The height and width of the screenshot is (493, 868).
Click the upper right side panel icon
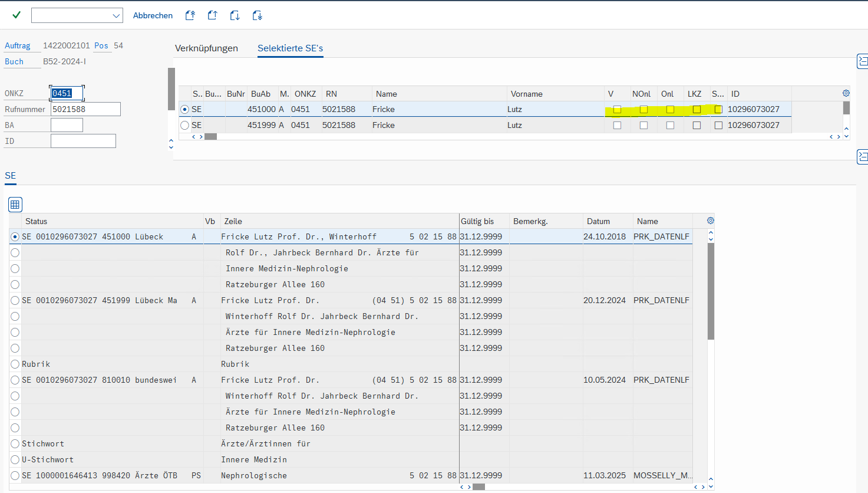[x=862, y=61]
